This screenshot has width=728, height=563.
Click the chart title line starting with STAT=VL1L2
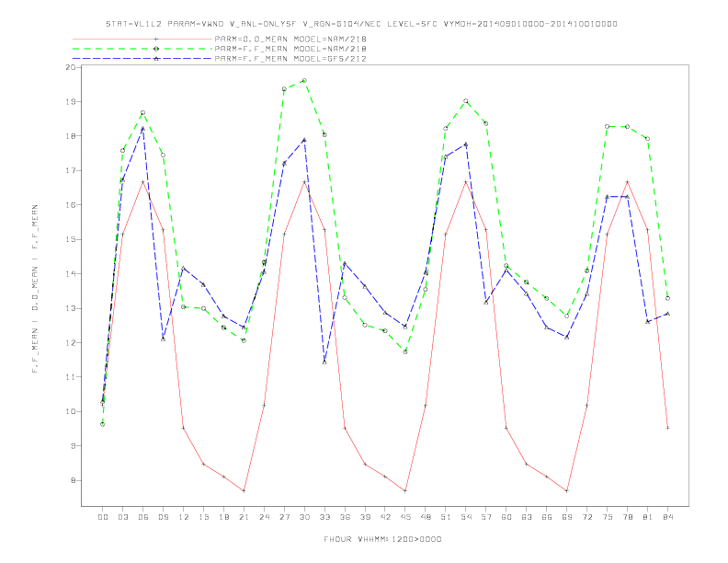click(x=361, y=24)
